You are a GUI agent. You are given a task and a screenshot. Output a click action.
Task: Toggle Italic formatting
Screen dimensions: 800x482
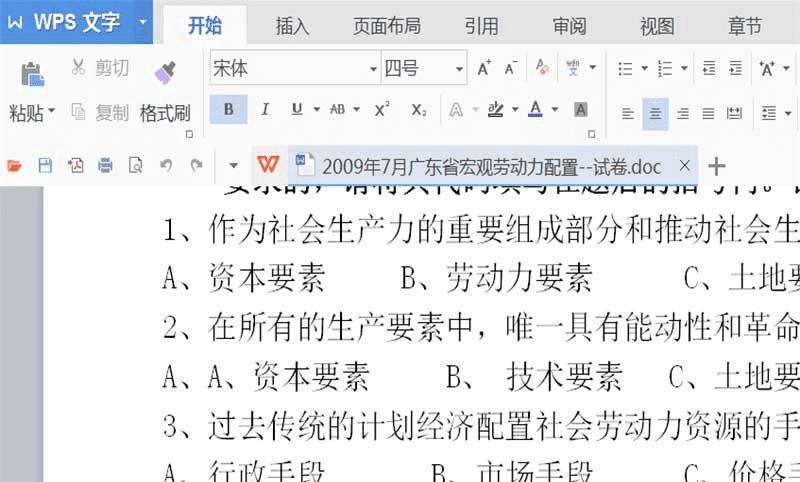coord(264,109)
